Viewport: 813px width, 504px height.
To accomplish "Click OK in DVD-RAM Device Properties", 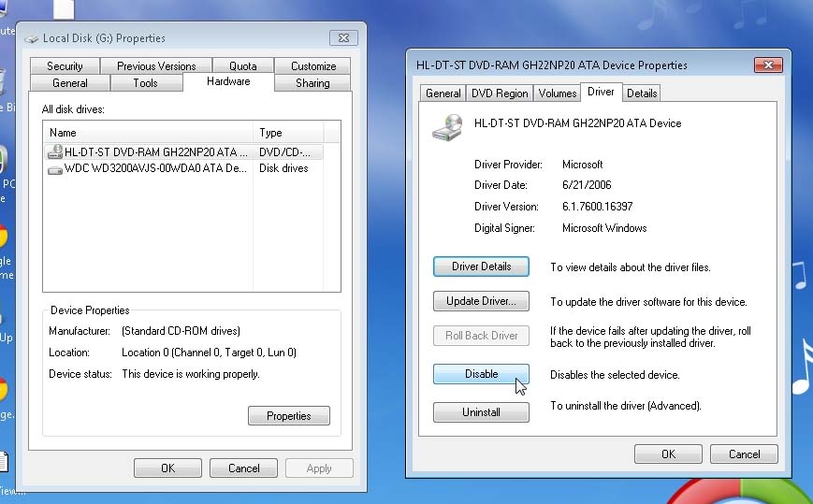I will 668,454.
